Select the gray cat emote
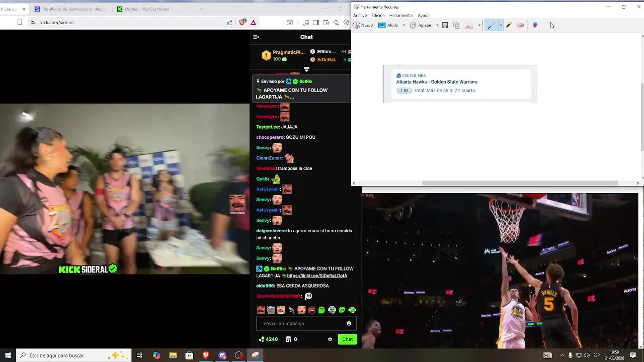The image size is (644, 362). point(271,310)
